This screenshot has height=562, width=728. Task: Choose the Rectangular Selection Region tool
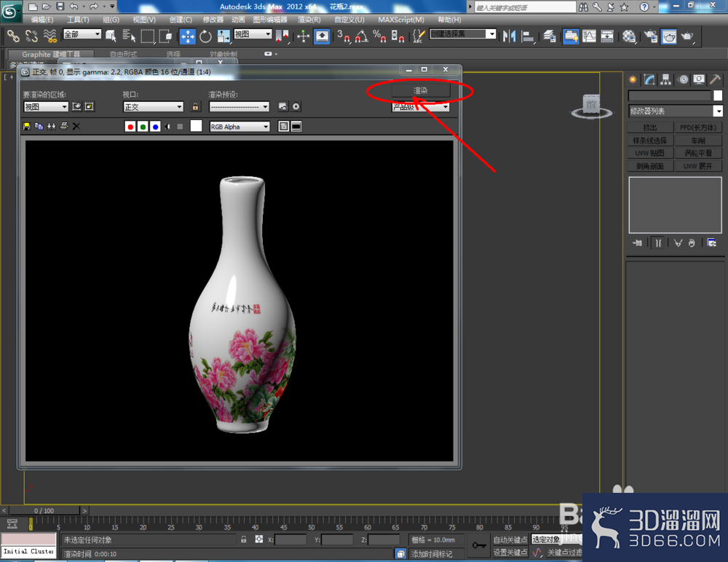click(x=148, y=36)
